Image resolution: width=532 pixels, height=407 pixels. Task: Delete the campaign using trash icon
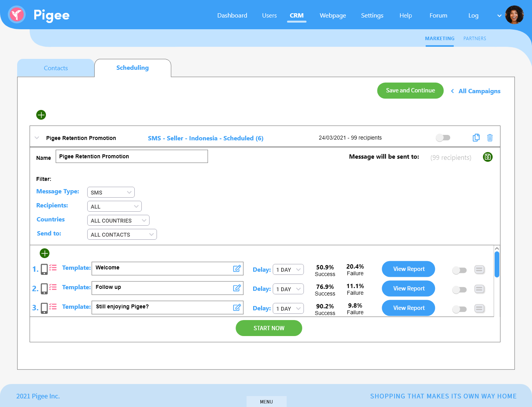pyautogui.click(x=490, y=138)
